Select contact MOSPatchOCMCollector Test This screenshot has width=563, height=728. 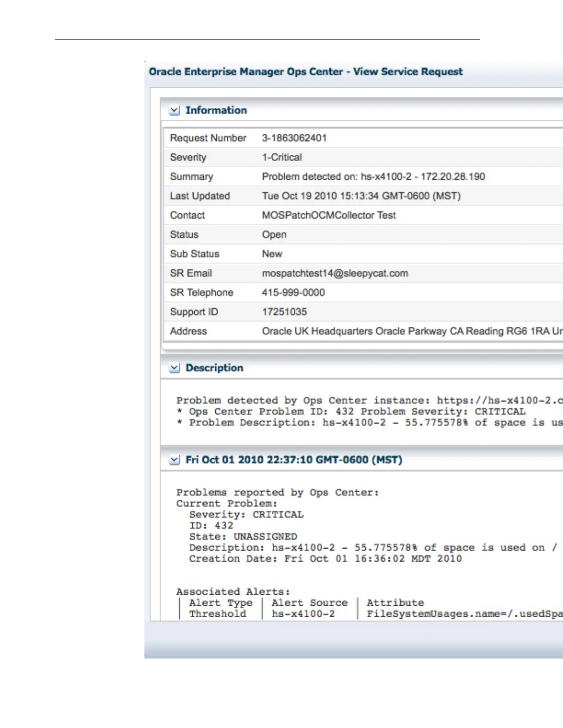point(329,215)
